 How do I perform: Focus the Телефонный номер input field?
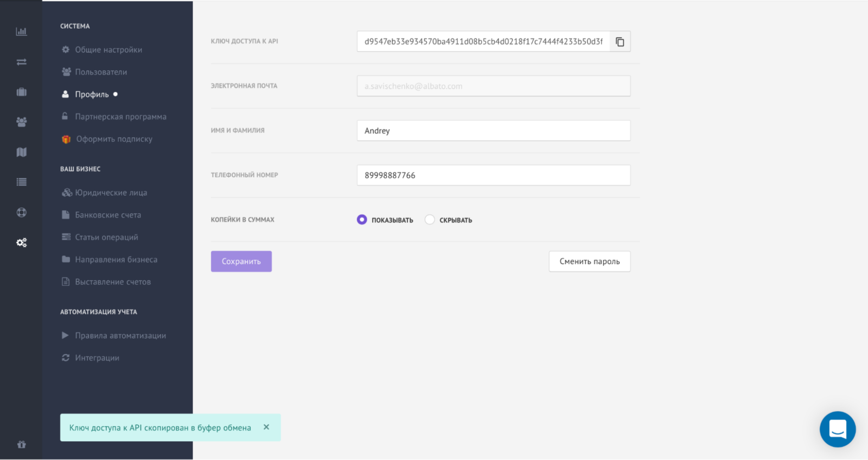click(493, 175)
